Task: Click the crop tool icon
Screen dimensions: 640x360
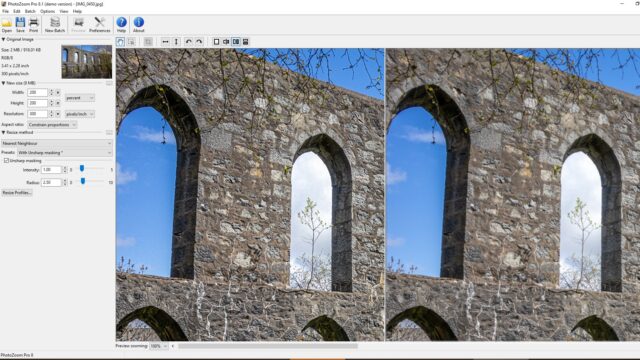Action: pos(148,42)
